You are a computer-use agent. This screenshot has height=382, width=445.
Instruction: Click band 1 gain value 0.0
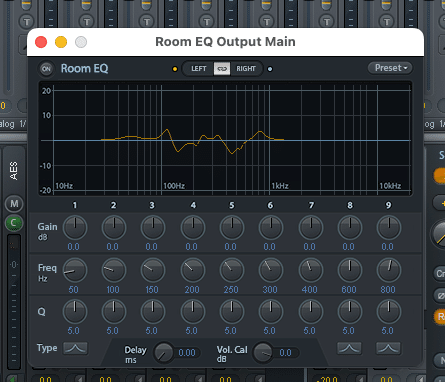pos(74,247)
